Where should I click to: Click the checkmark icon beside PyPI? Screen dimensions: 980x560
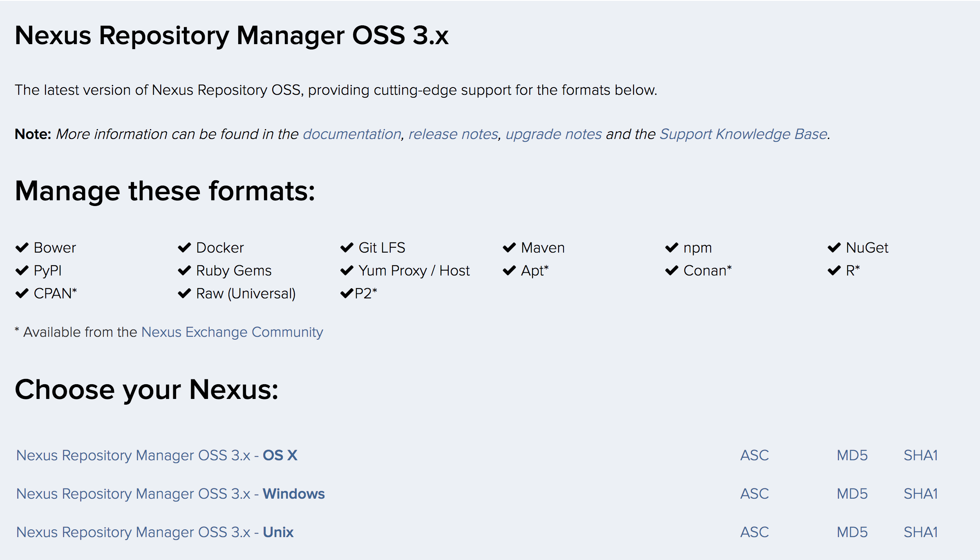pyautogui.click(x=22, y=271)
